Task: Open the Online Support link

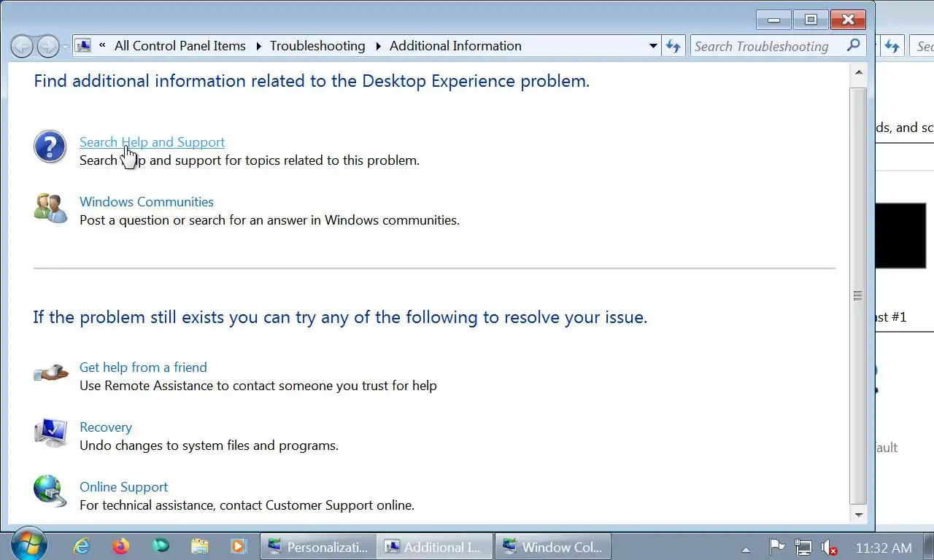Action: click(123, 487)
